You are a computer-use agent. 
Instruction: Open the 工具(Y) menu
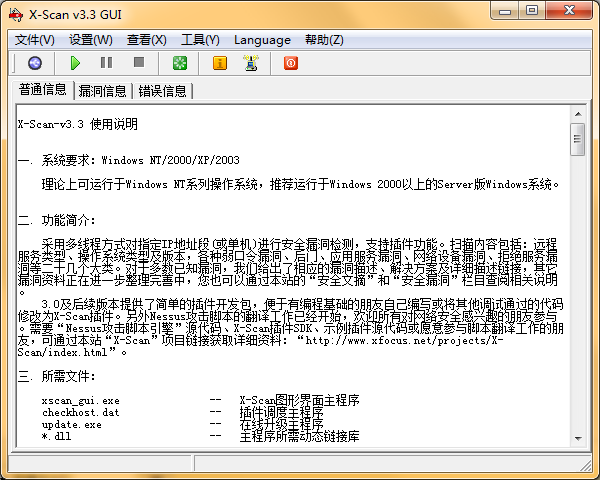pyautogui.click(x=200, y=40)
